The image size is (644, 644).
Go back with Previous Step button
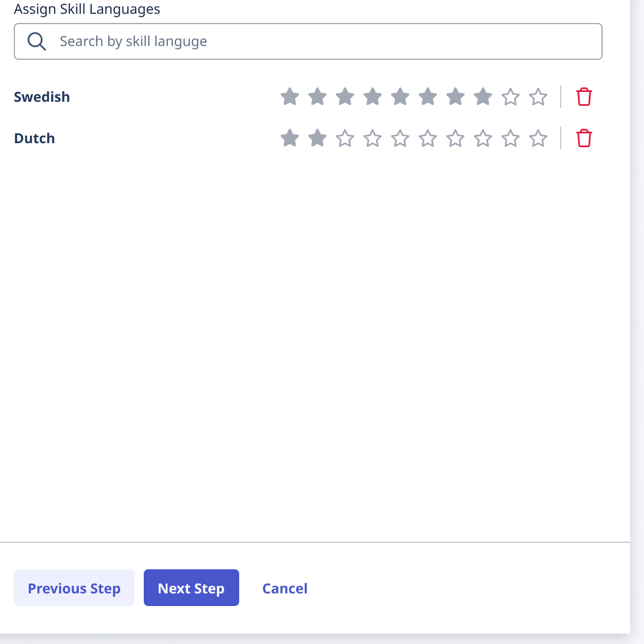tap(74, 588)
